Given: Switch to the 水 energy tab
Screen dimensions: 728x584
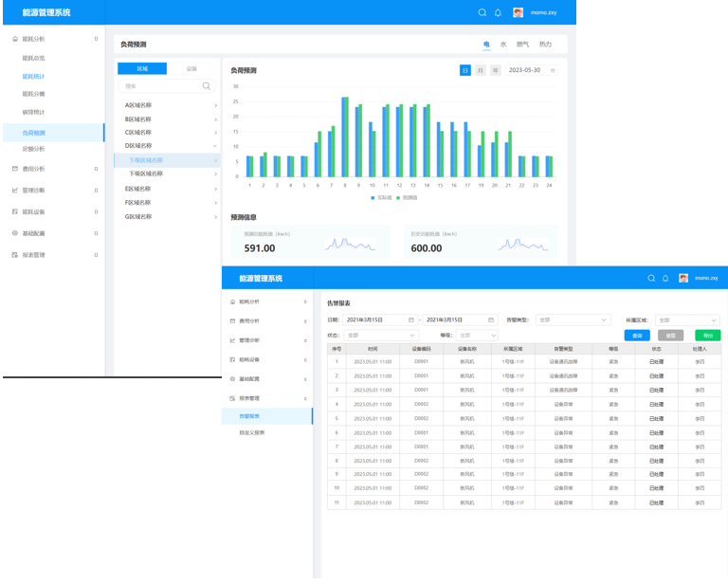Looking at the screenshot, I should [502, 45].
